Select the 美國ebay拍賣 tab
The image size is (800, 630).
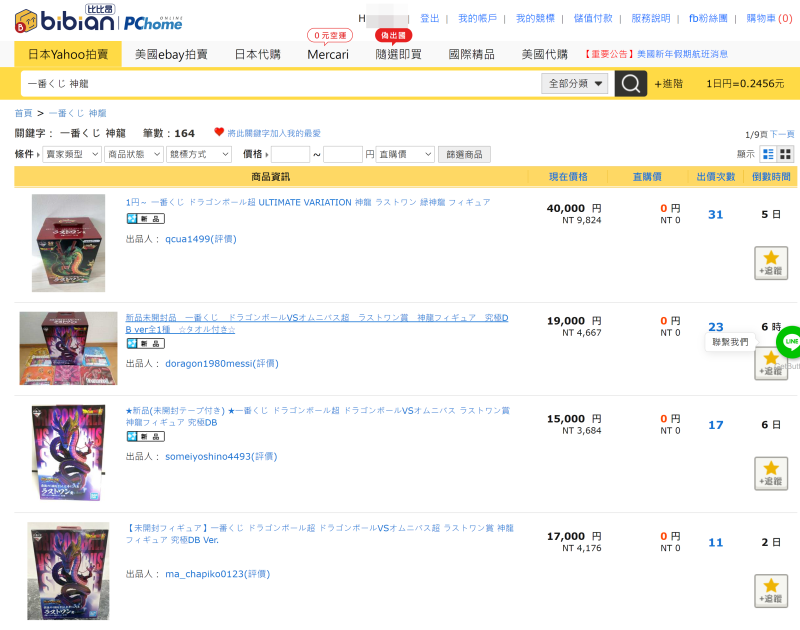tap(171, 54)
